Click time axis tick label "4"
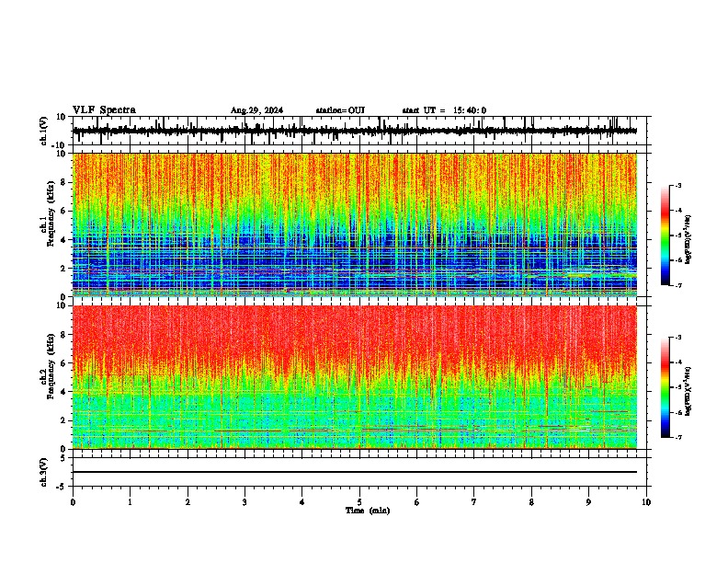 coord(302,502)
